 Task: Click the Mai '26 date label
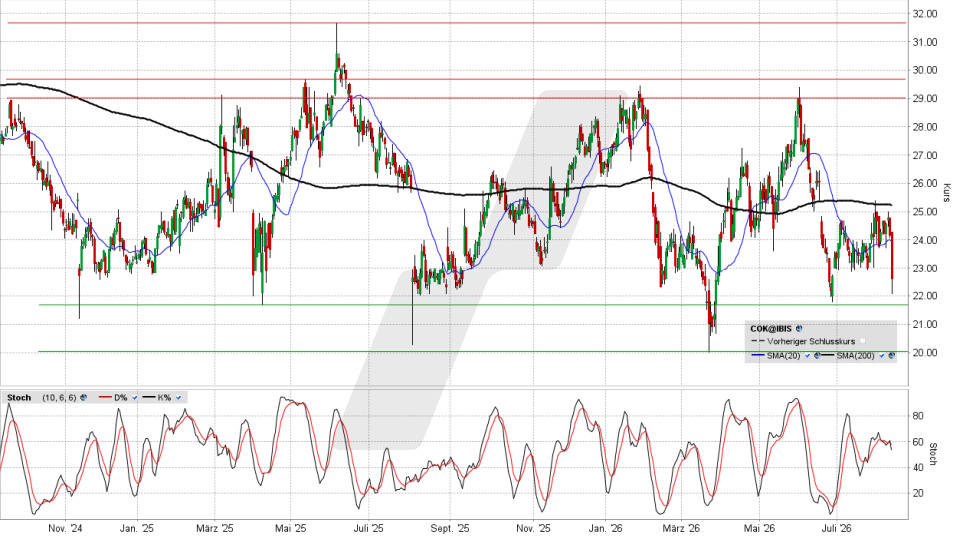click(x=759, y=528)
